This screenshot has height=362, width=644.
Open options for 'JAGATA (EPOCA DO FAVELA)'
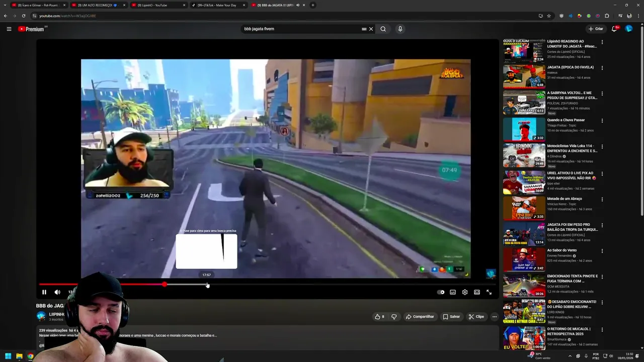602,68
